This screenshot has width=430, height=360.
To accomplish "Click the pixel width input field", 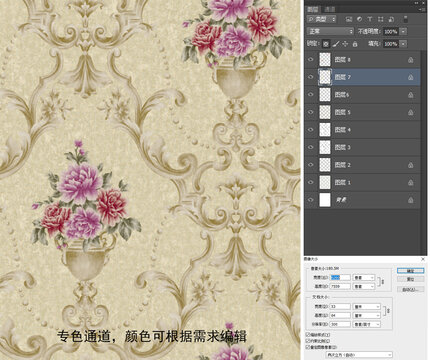I will 340,277.
